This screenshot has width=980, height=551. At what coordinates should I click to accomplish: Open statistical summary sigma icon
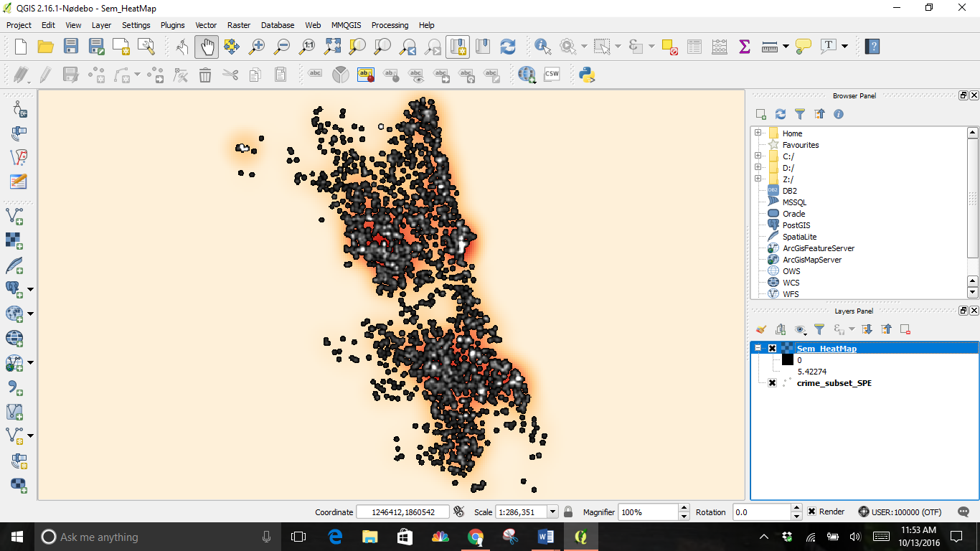tap(744, 47)
